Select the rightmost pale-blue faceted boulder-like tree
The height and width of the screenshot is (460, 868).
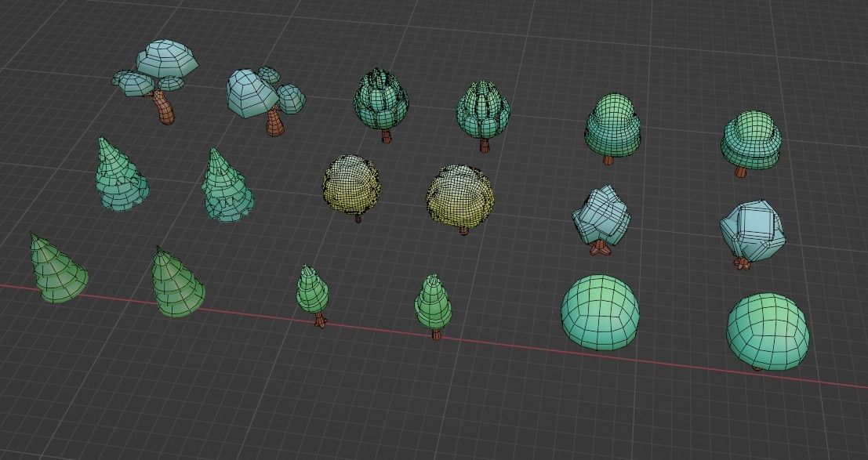click(752, 235)
